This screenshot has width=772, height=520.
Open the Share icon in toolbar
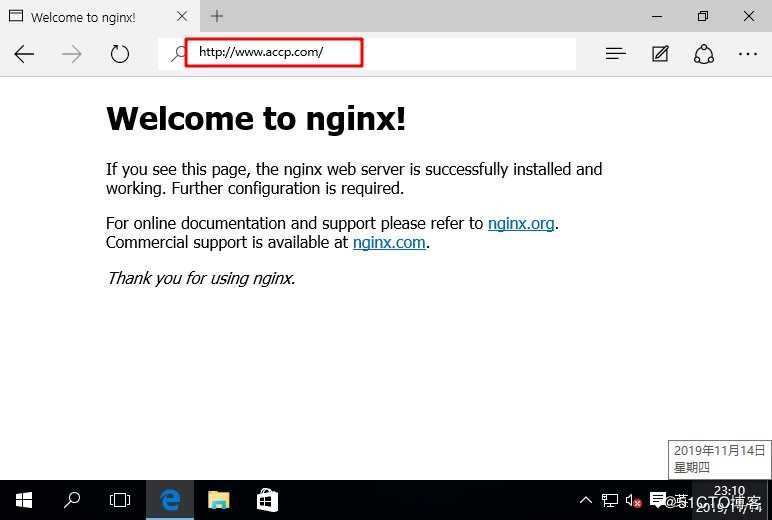coord(704,54)
